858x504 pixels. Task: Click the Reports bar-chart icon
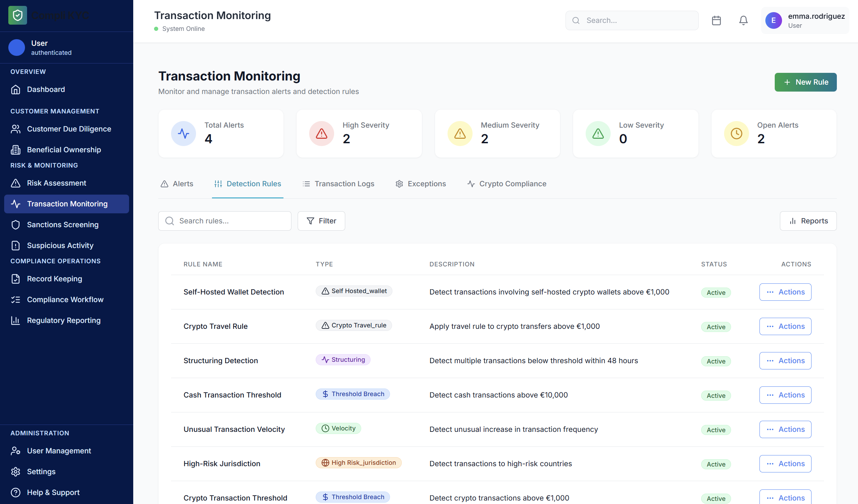point(793,221)
